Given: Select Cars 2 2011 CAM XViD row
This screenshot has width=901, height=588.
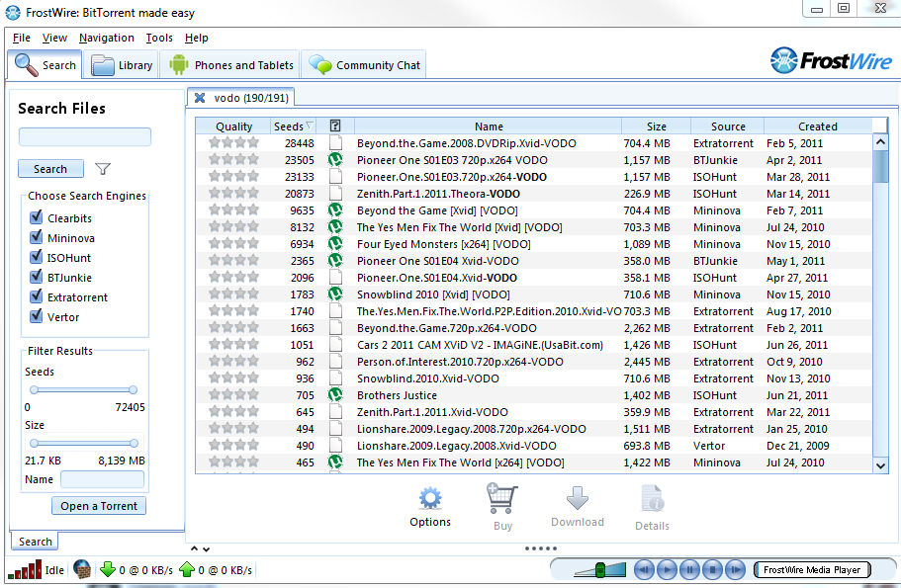Looking at the screenshot, I should click(534, 345).
